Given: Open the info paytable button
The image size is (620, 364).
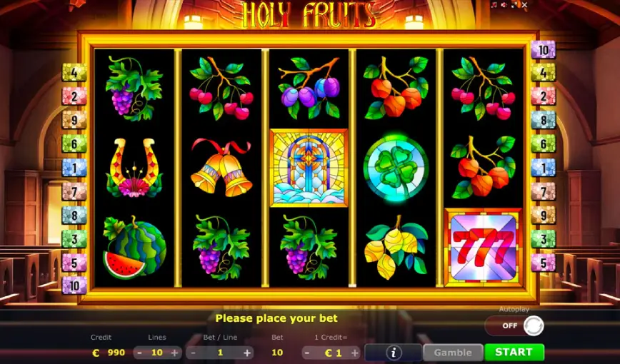Looking at the screenshot, I should [x=394, y=352].
